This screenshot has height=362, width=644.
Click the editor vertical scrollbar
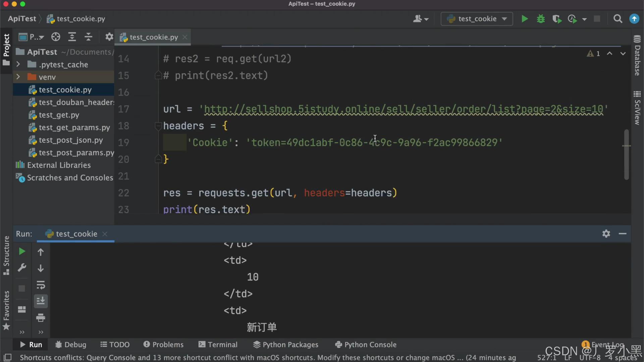(x=626, y=154)
